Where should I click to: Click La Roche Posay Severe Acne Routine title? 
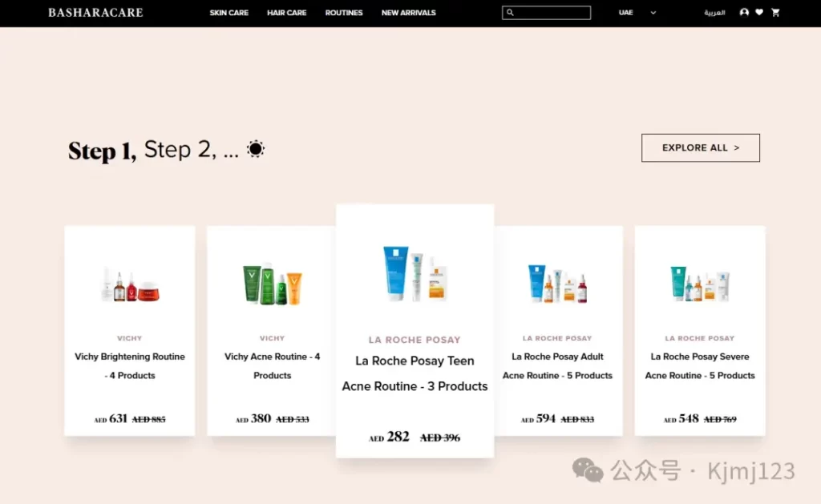700,366
